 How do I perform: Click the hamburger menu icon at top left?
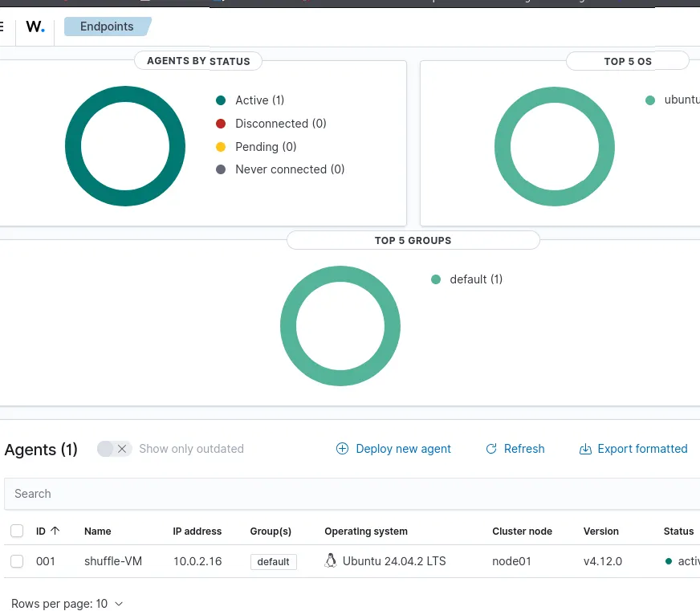pyautogui.click(x=2, y=26)
